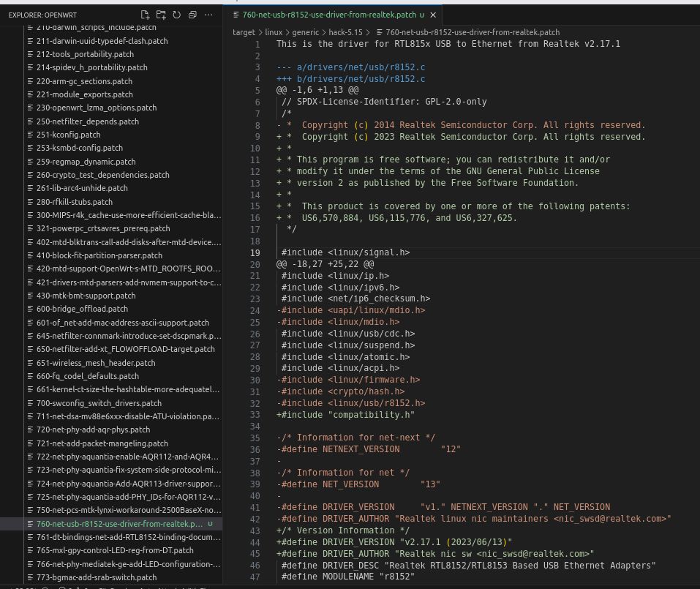
Task: Open 251-kconfig.patch in the explorer
Action: (x=69, y=135)
